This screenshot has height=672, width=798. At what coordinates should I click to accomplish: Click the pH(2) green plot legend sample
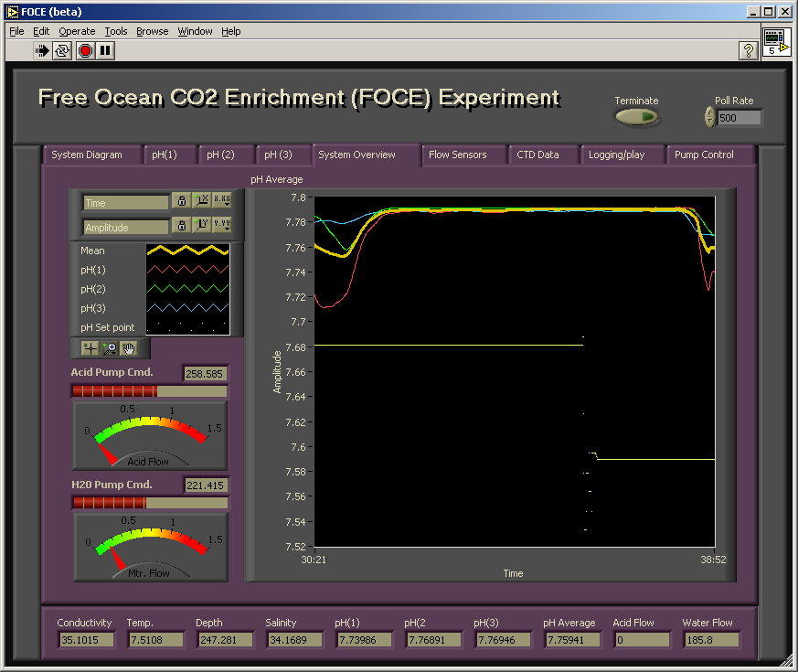(x=187, y=289)
